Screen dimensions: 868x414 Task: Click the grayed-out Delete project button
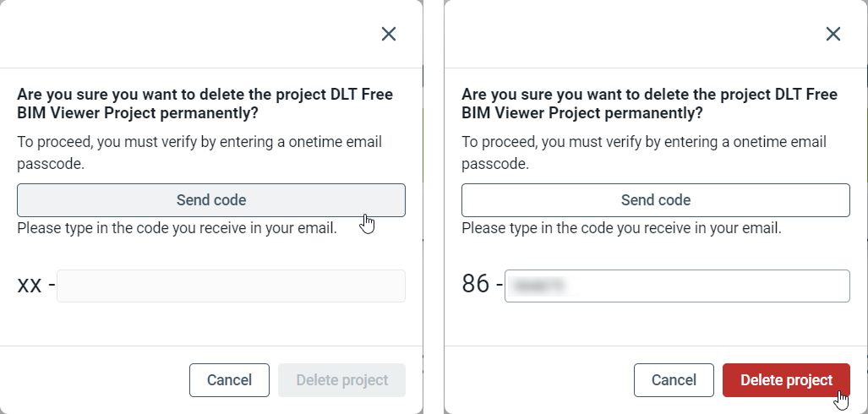point(341,380)
